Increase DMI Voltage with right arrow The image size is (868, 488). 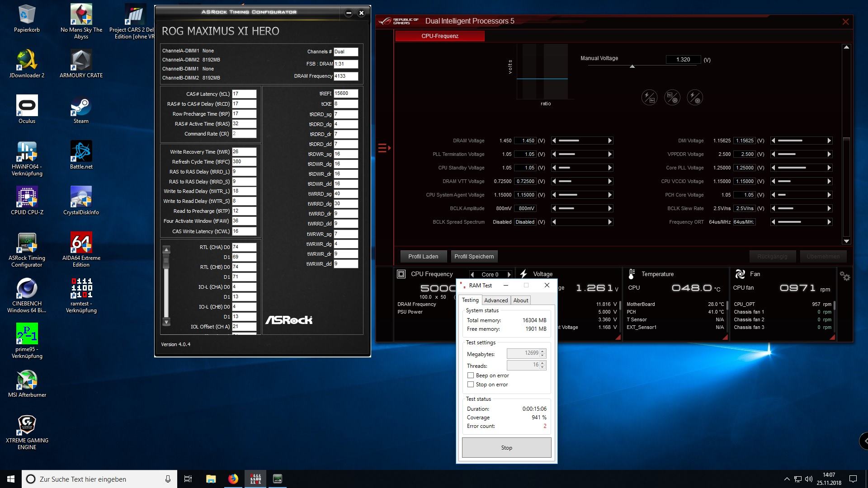point(829,141)
